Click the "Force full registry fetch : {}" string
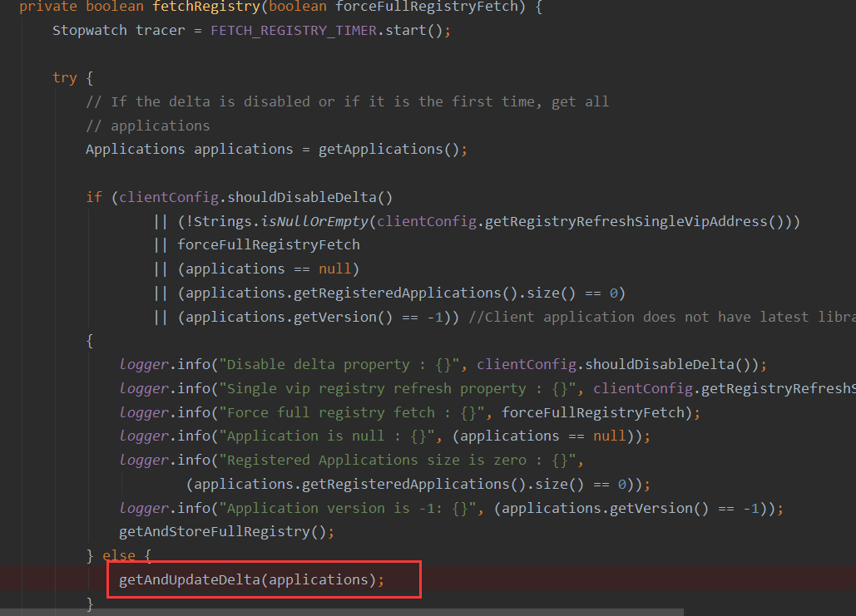 coord(352,412)
